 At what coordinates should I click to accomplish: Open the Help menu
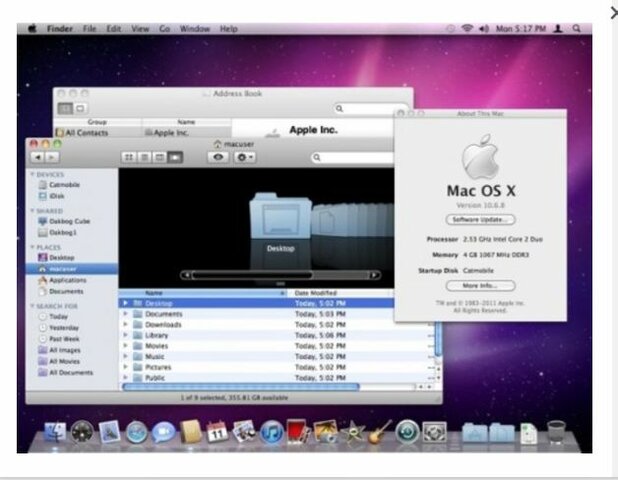pos(229,28)
